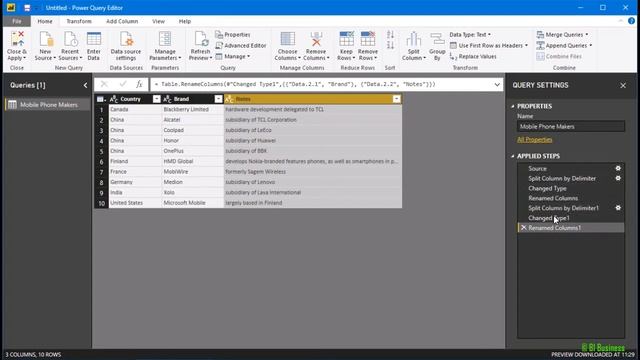This screenshot has width=640, height=360.
Task: Switch to the Transform tab
Action: pos(79,21)
